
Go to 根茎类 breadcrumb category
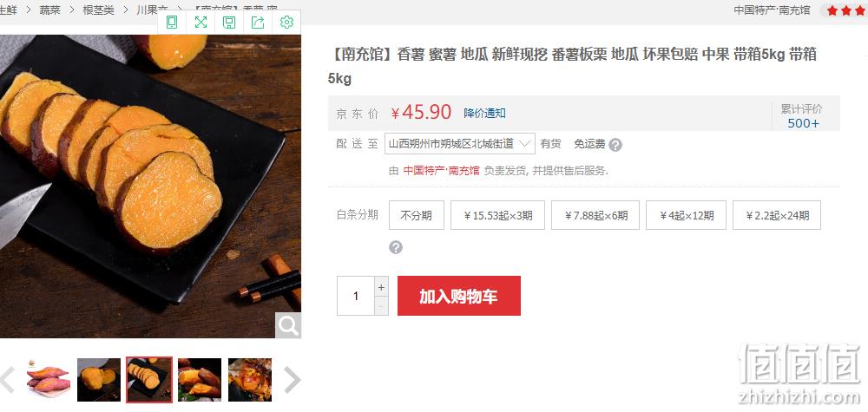(98, 10)
